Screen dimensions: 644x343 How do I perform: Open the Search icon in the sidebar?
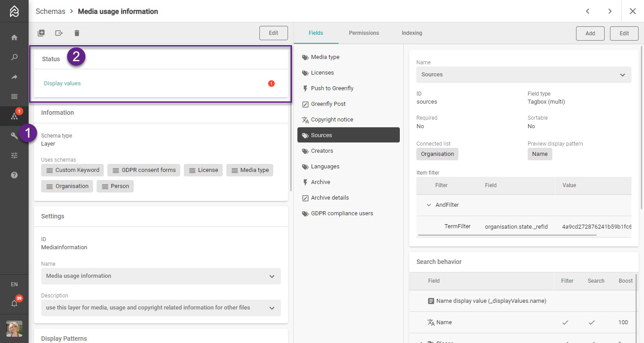point(14,57)
